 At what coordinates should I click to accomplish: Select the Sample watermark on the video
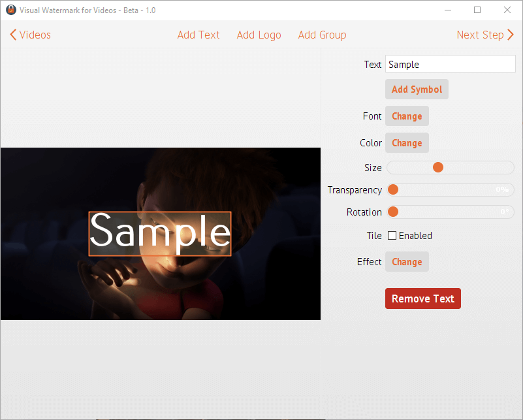point(160,233)
